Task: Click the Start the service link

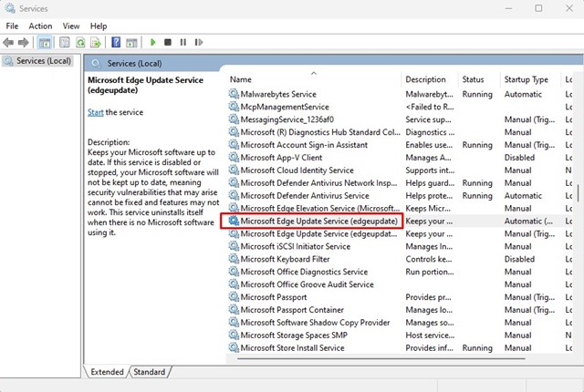Action: [95, 112]
